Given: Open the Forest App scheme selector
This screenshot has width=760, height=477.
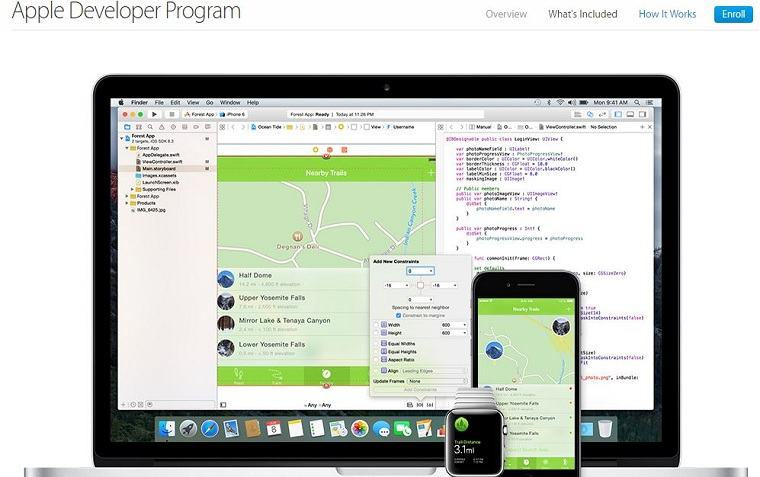Looking at the screenshot, I should pyautogui.click(x=199, y=114).
